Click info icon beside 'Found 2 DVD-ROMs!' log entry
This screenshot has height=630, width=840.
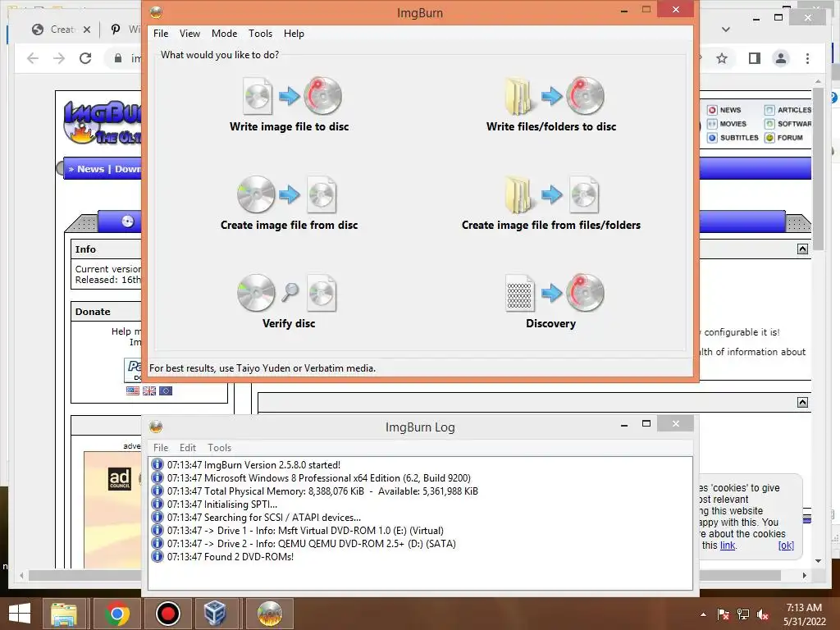[x=157, y=557]
